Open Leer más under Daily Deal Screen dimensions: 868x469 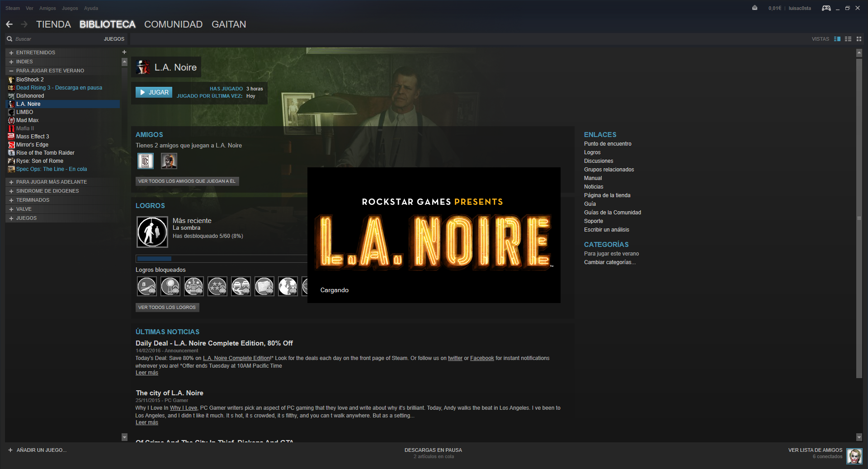tap(147, 373)
